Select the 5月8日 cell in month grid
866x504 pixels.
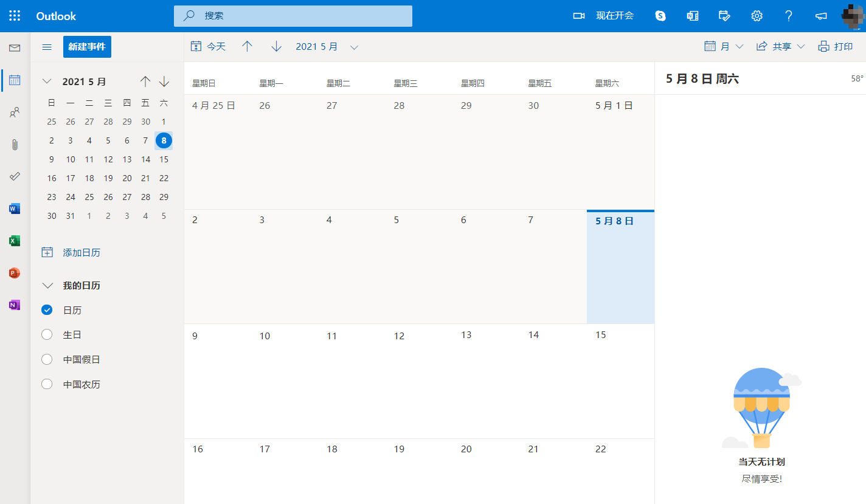pyautogui.click(x=620, y=267)
